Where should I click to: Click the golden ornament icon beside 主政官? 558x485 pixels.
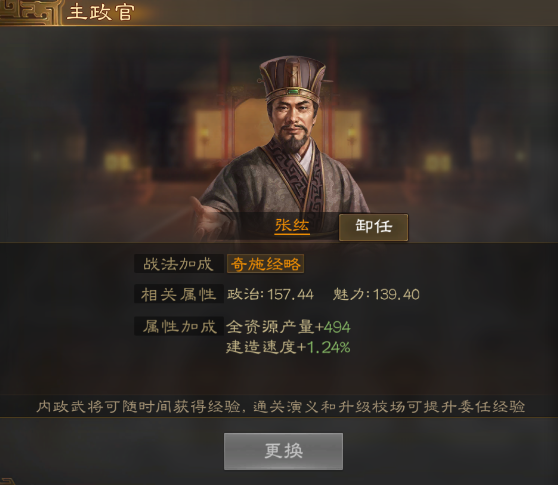point(30,12)
